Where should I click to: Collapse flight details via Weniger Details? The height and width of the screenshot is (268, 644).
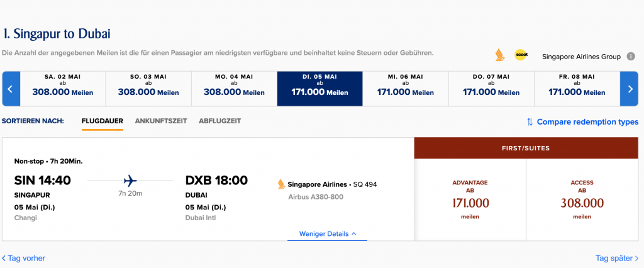327,233
